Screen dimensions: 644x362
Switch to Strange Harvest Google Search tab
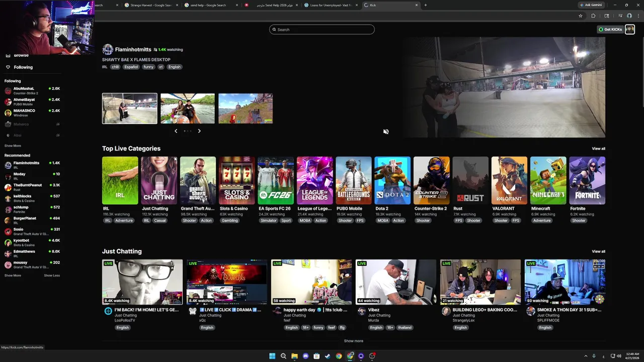151,5
